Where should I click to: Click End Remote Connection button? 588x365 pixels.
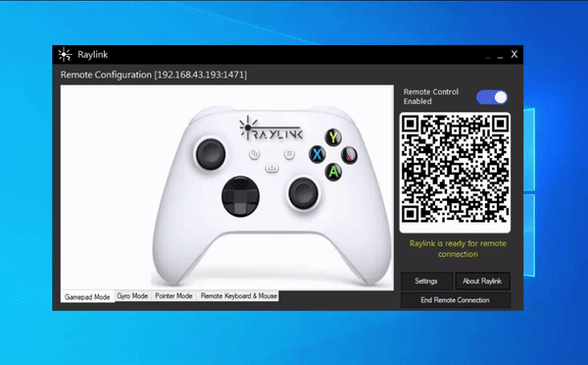tap(456, 300)
